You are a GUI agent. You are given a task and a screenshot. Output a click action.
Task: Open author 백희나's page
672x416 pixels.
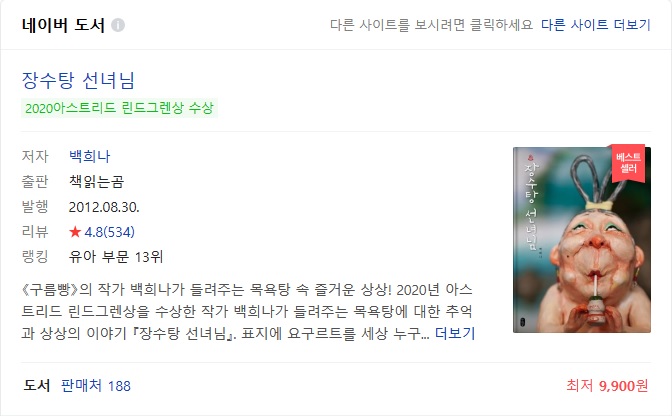pyautogui.click(x=90, y=156)
